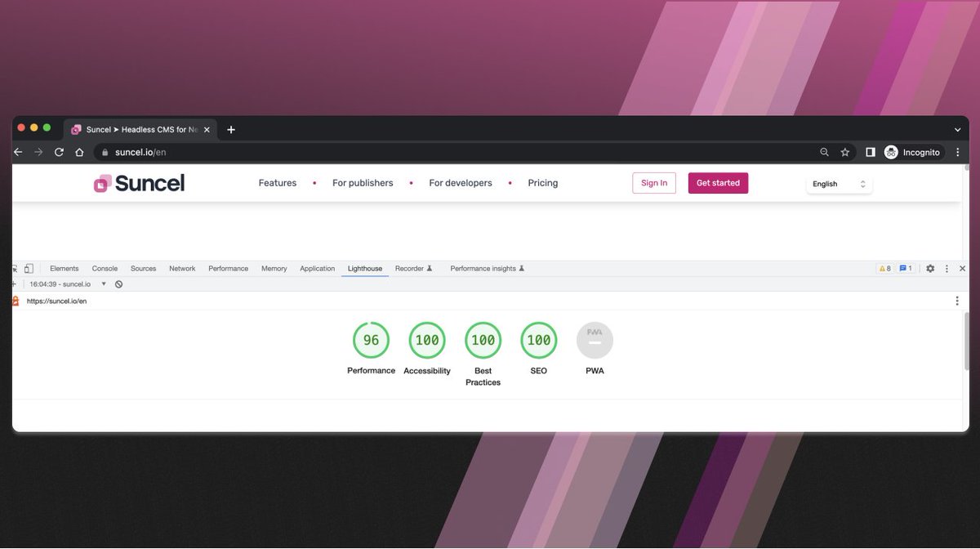
Task: Click the 8 warnings badge
Action: (x=884, y=268)
